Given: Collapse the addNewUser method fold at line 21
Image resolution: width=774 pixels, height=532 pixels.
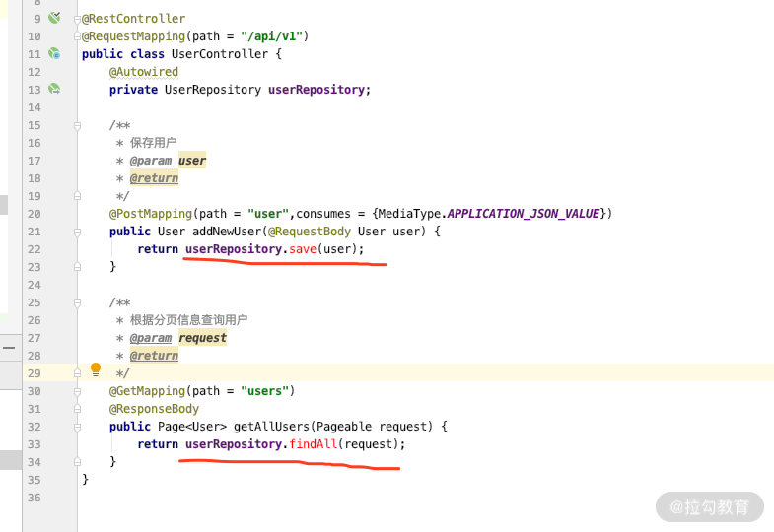Looking at the screenshot, I should pyautogui.click(x=77, y=232).
